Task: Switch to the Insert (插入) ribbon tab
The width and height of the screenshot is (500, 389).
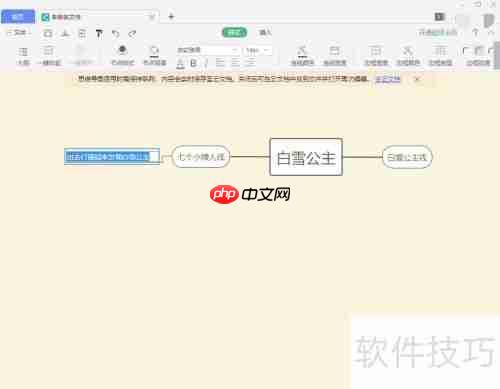Action: [x=265, y=32]
